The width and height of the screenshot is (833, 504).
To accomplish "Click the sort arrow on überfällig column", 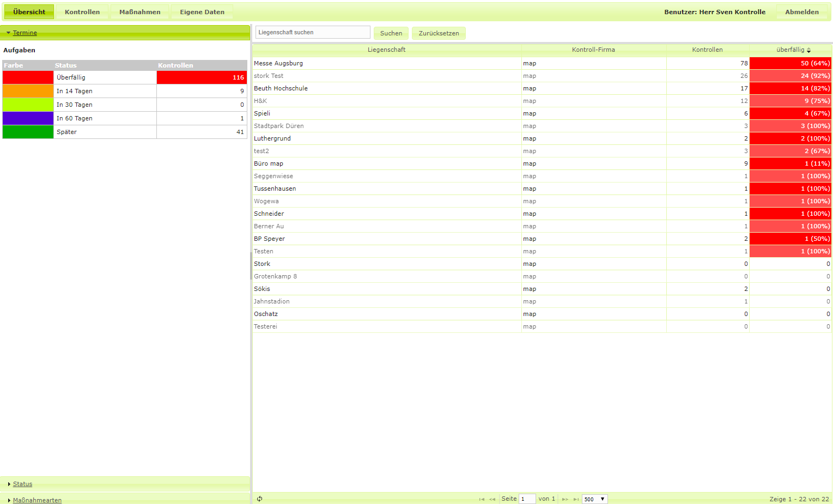I will (808, 50).
